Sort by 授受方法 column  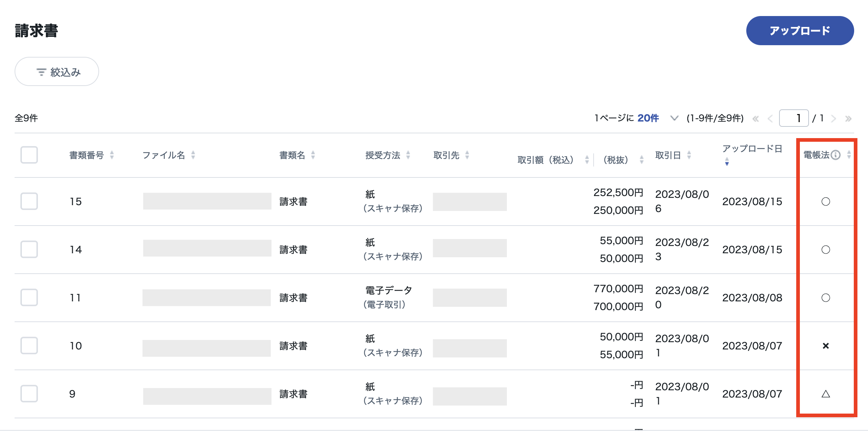tap(408, 155)
